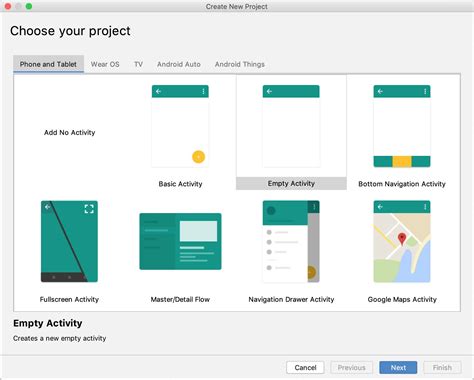Click the Next button
Viewport: 474px width, 380px height.
pos(398,368)
